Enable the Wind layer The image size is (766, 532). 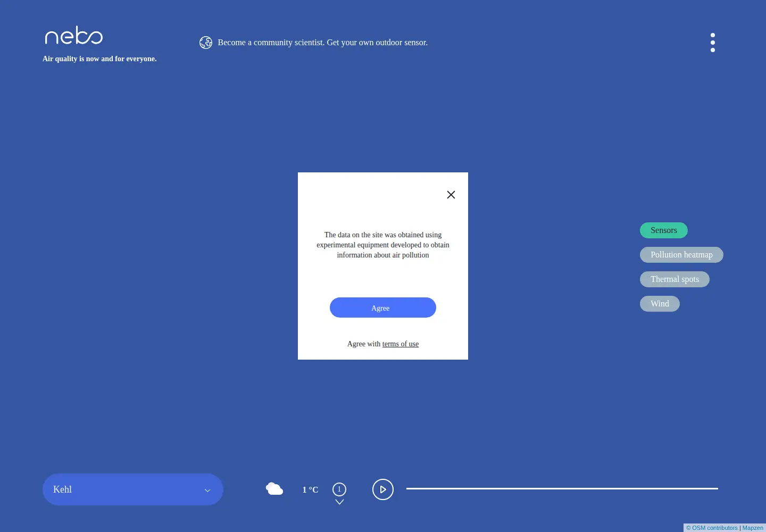[x=660, y=304]
